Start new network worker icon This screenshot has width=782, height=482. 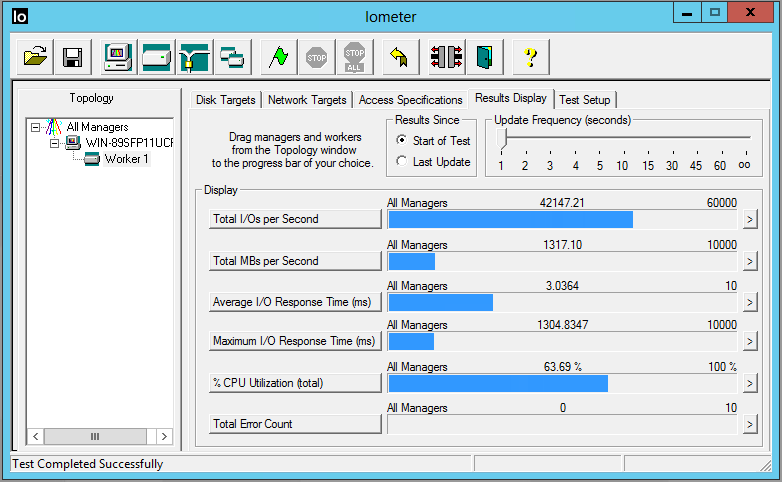[195, 57]
